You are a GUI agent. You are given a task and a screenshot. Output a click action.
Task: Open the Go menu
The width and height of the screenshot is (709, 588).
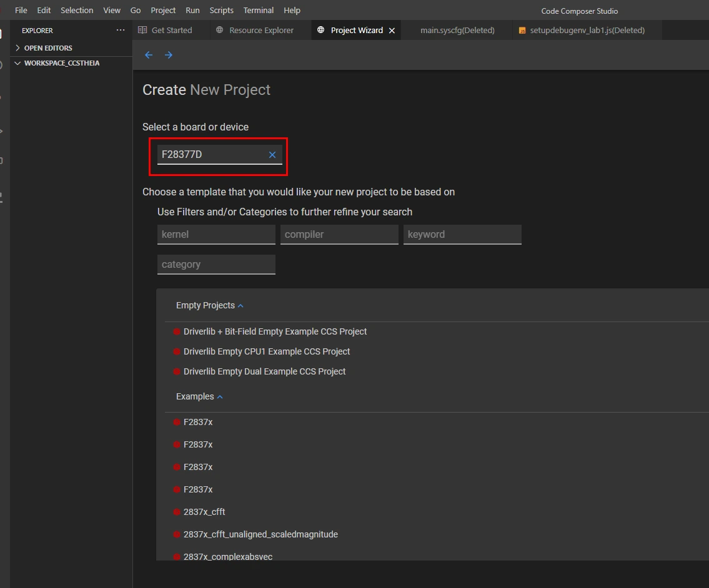135,10
